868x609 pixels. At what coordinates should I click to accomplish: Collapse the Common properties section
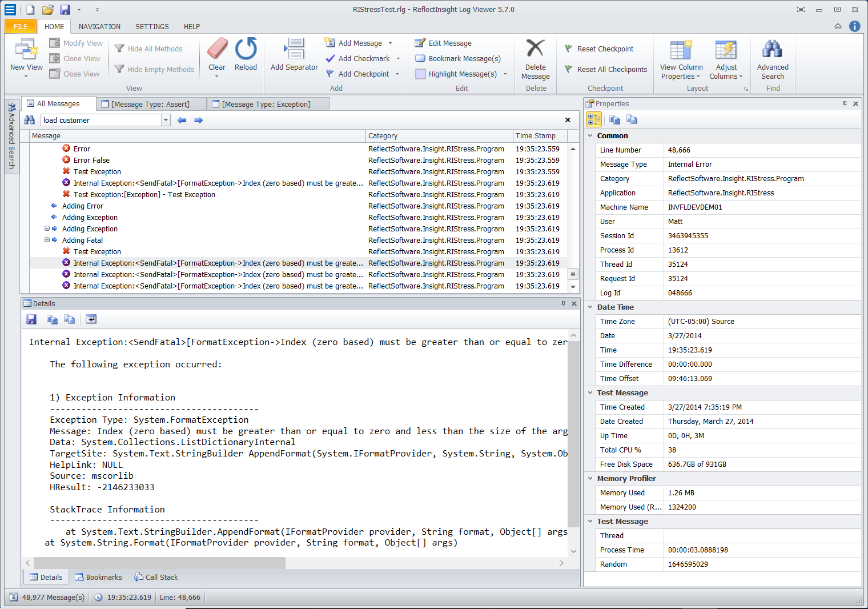coord(590,136)
